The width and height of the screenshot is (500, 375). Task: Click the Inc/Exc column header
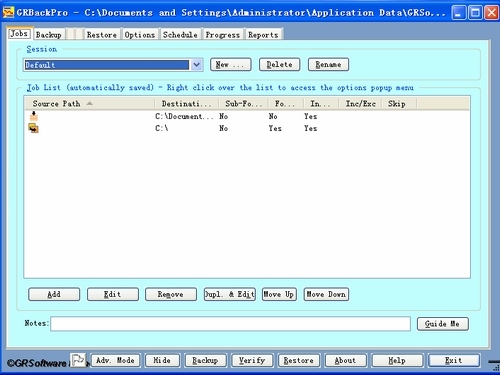point(360,104)
